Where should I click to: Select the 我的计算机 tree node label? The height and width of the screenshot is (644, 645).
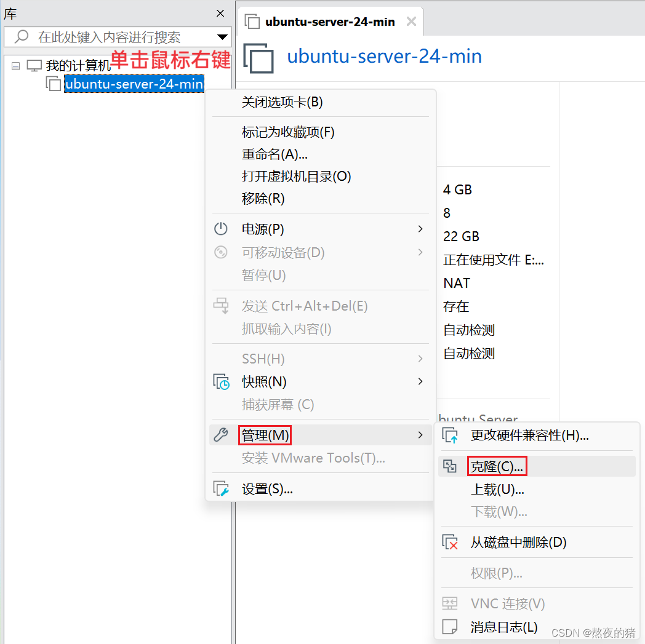click(x=78, y=66)
